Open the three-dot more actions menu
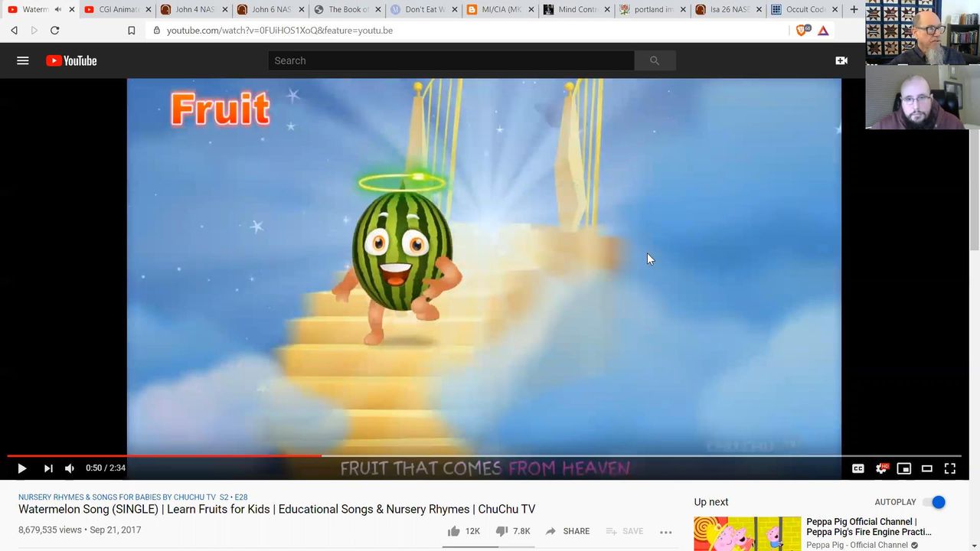This screenshot has height=551, width=980. (x=666, y=531)
